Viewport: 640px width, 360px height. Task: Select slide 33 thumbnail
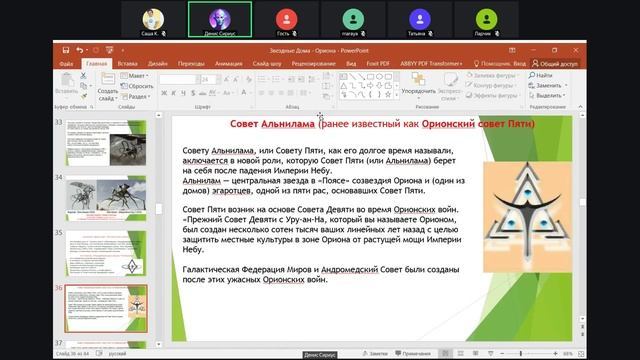click(x=106, y=142)
